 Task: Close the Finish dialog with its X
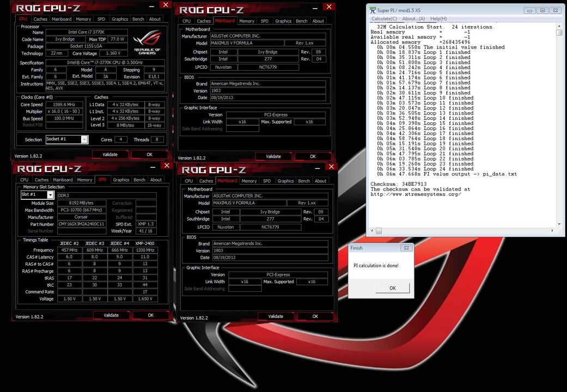406,248
